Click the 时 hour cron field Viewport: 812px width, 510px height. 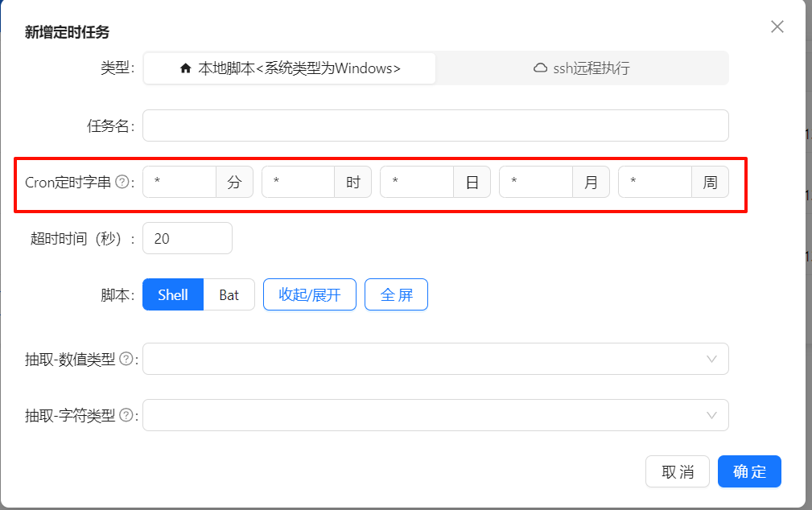click(x=299, y=182)
